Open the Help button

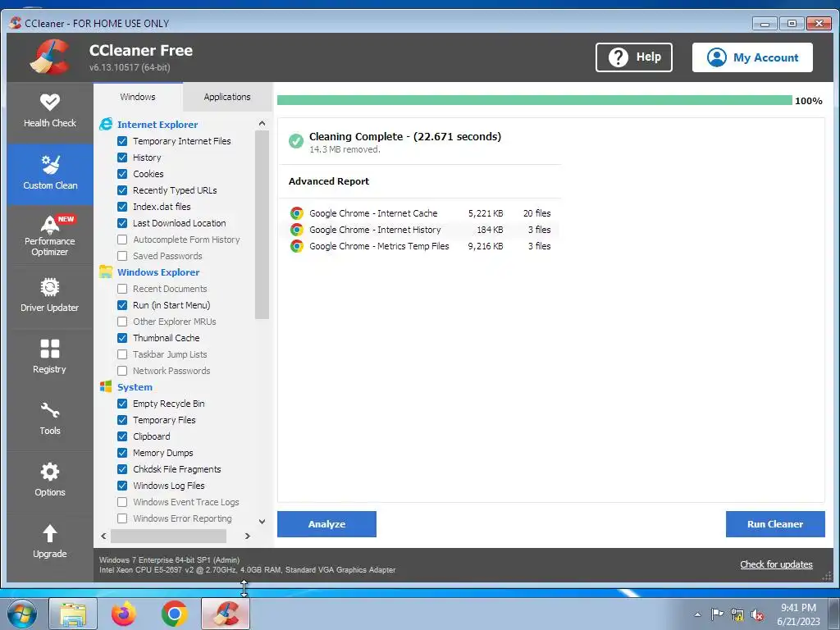(x=634, y=57)
